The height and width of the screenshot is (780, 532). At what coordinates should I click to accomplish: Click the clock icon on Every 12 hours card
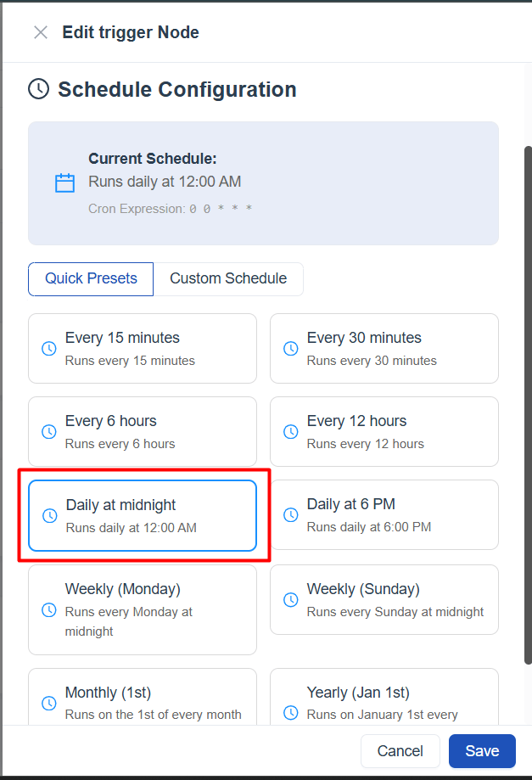[x=290, y=431]
